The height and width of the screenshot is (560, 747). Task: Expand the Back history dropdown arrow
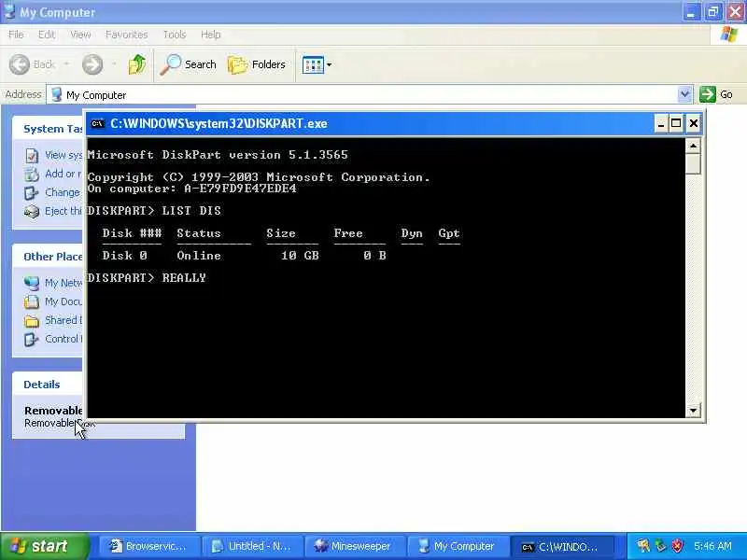66,64
